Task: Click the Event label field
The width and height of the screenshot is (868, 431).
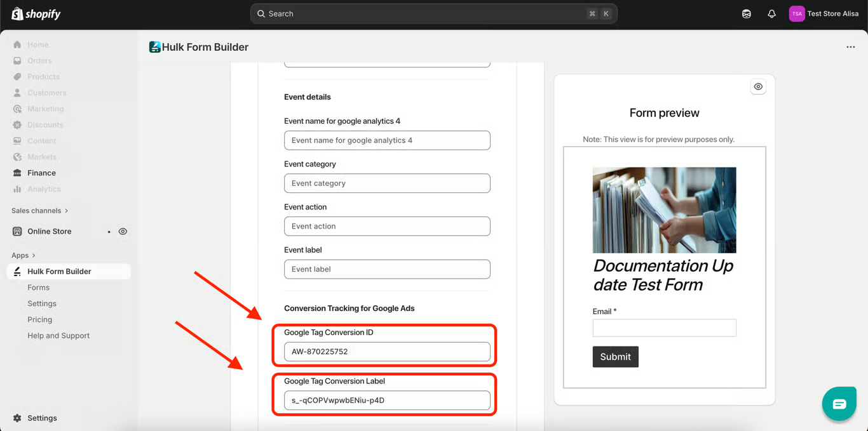Action: [x=387, y=269]
